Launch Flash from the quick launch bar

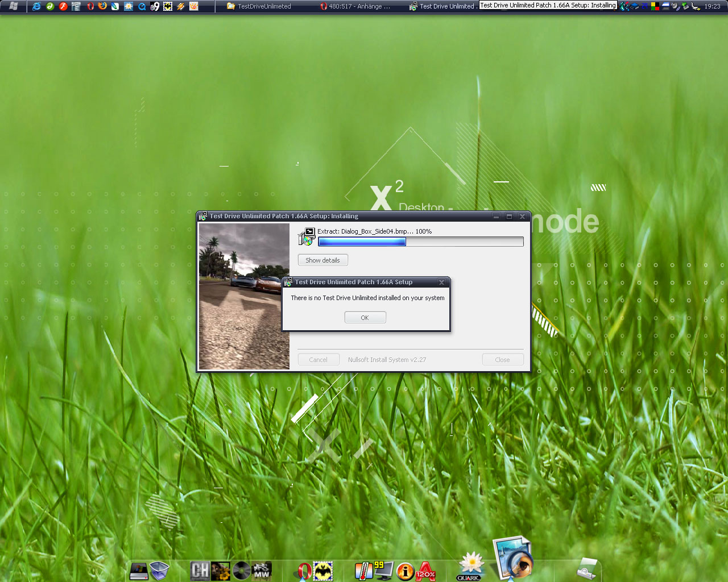tap(63, 6)
